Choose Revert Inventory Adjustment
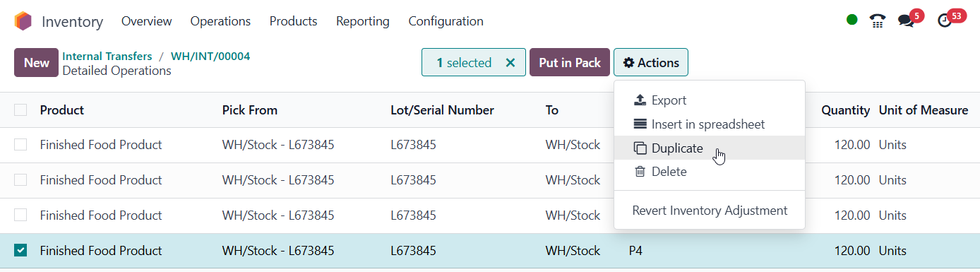Screen dimensions: 980x272 710,211
